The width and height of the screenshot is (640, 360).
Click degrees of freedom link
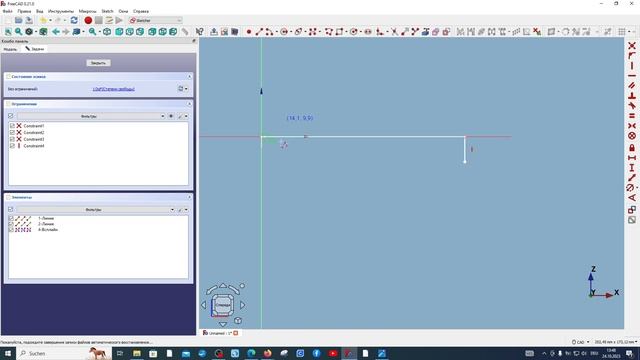[113, 89]
